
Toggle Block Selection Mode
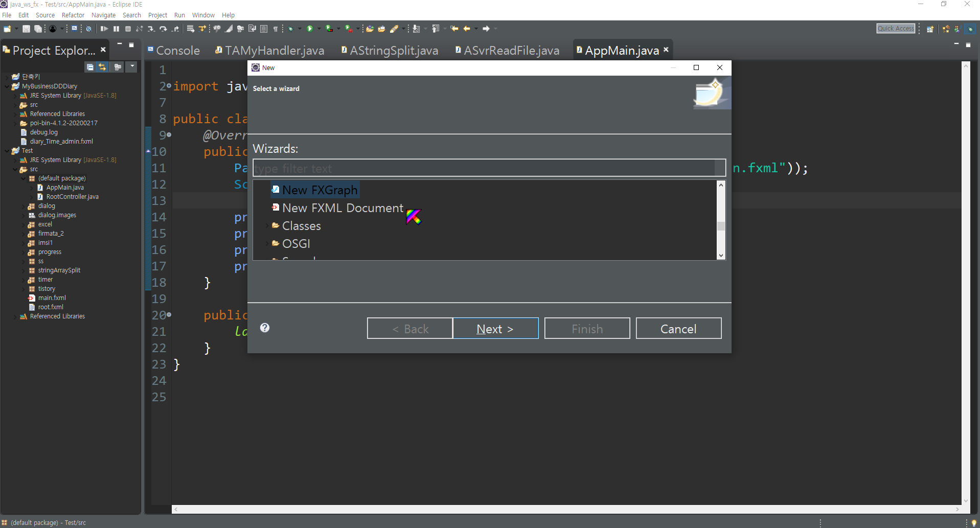pyautogui.click(x=264, y=29)
